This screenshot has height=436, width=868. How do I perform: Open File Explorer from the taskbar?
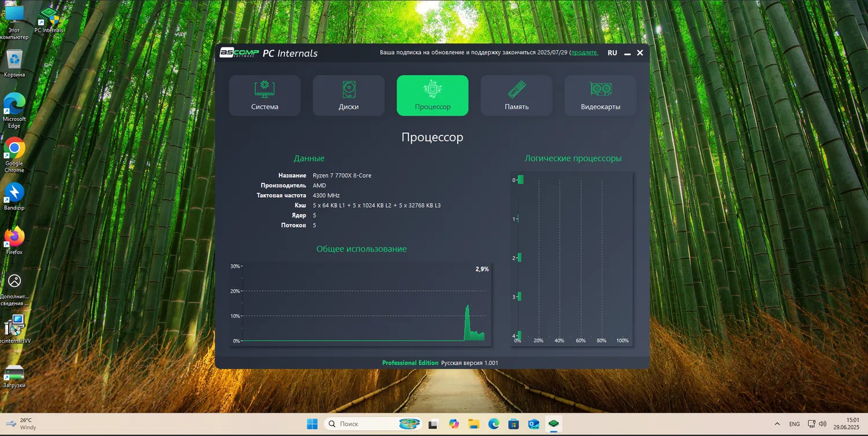click(x=473, y=424)
